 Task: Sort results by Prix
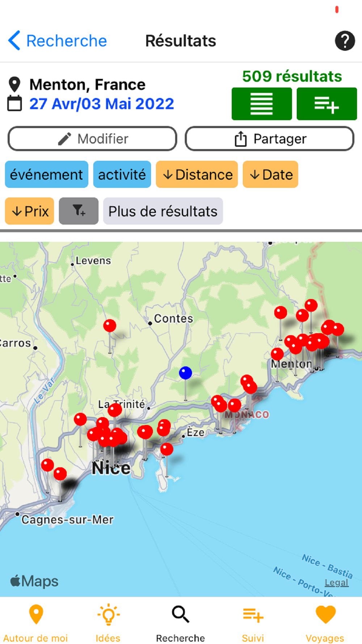pyautogui.click(x=29, y=211)
